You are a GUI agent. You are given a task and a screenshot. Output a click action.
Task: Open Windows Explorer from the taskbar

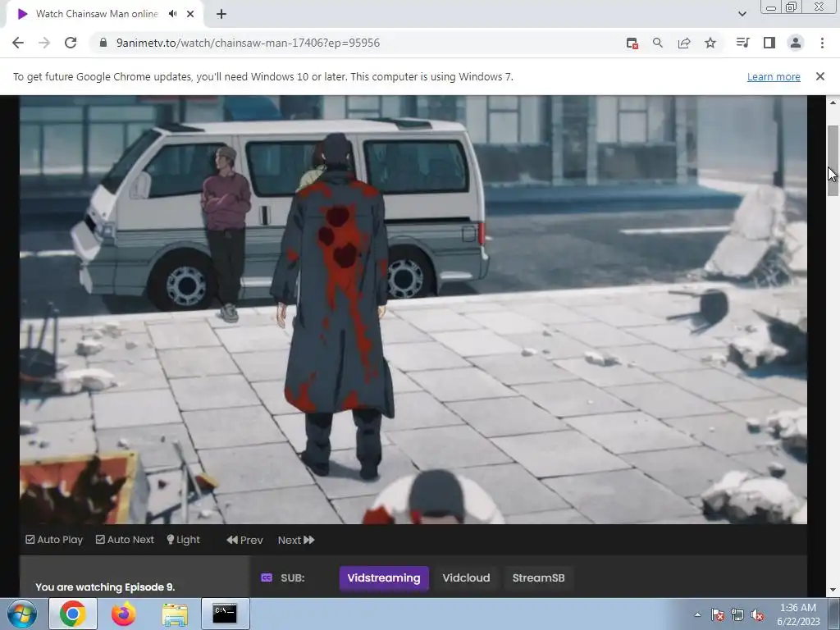tap(175, 614)
